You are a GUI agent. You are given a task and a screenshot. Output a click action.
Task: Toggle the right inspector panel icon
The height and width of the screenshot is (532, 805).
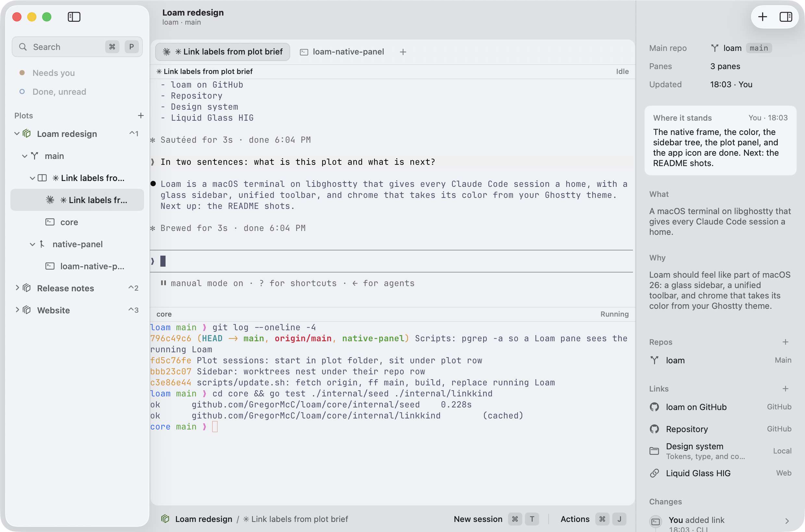coord(786,17)
